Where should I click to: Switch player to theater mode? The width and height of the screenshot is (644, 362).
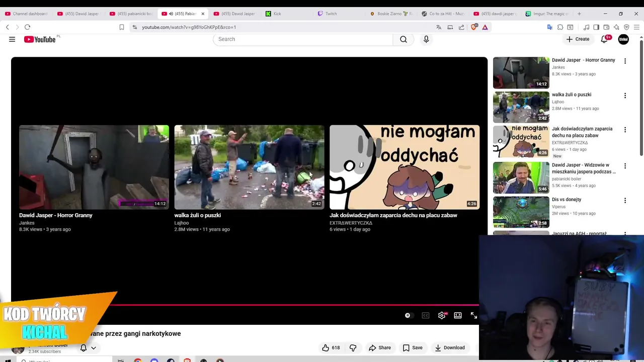(458, 315)
